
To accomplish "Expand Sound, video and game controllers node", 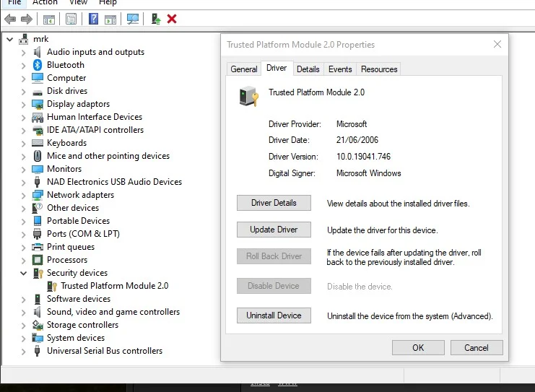I will [23, 312].
